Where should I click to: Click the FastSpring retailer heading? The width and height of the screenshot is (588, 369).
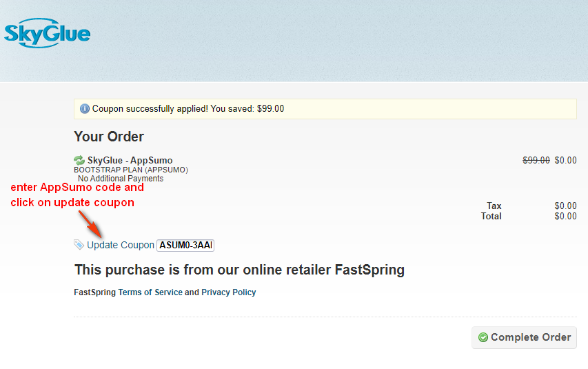(239, 270)
